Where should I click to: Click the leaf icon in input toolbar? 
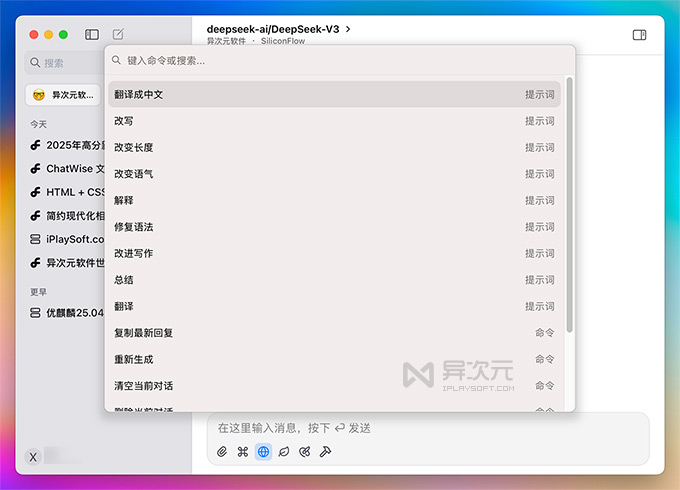tap(284, 452)
